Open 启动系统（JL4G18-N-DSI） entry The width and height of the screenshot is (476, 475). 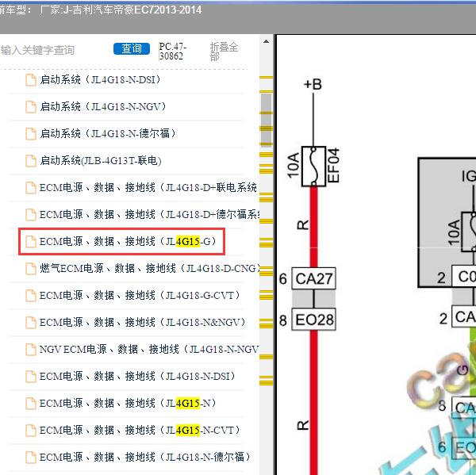(100, 80)
